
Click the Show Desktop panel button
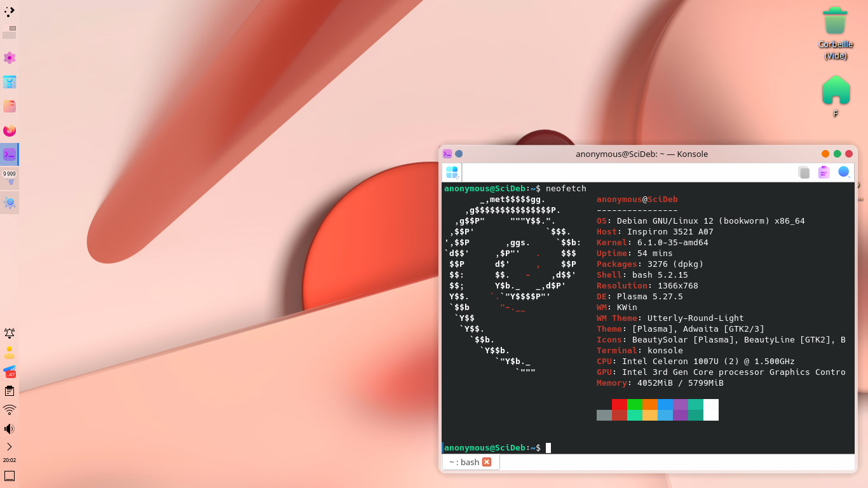pos(10,476)
